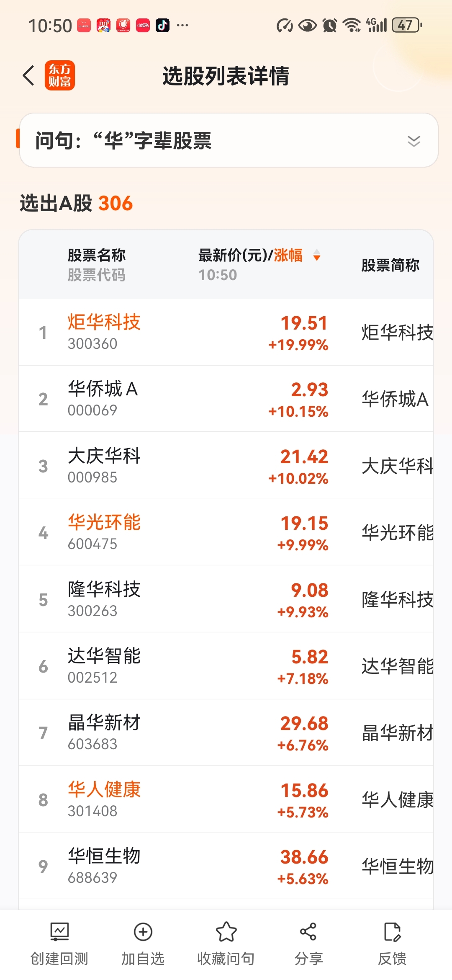This screenshot has height=980, width=452.
Task: Tap the 10.15% change for 华侨城A
Action: 298,411
